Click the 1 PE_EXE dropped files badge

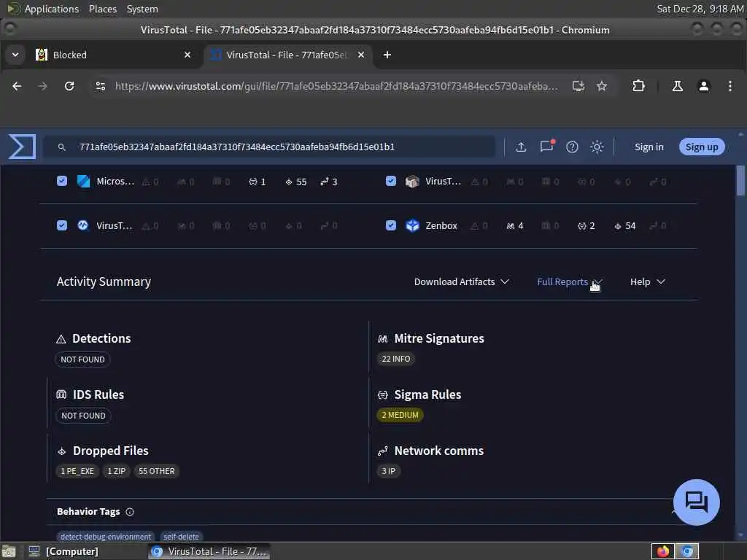pyautogui.click(x=77, y=471)
